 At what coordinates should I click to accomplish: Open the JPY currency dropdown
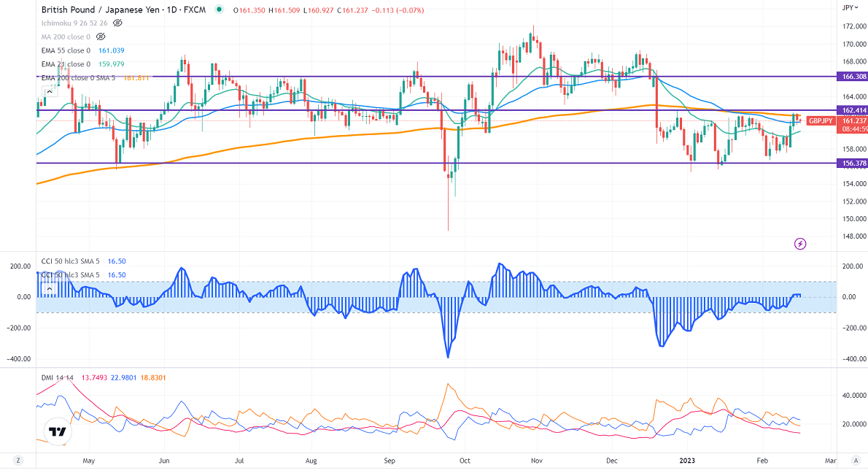click(x=848, y=7)
